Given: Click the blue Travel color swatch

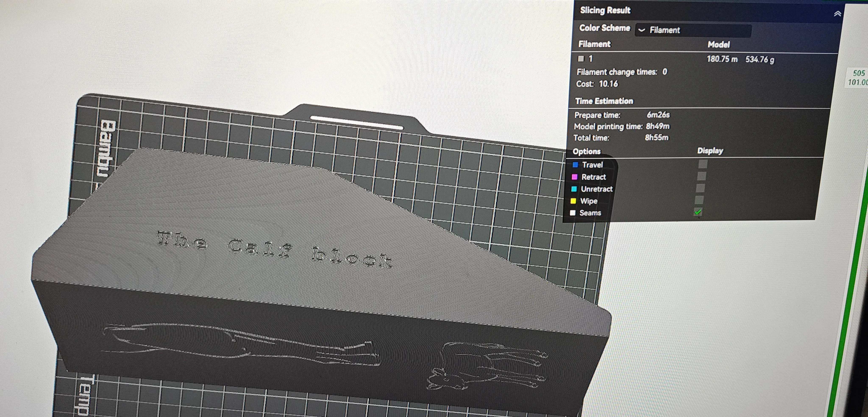Looking at the screenshot, I should (x=576, y=165).
